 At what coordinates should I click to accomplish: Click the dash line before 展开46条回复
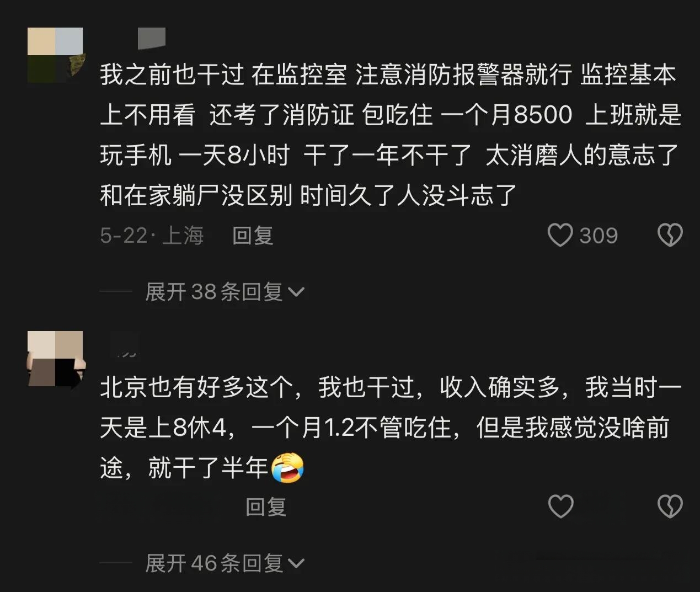click(116, 563)
